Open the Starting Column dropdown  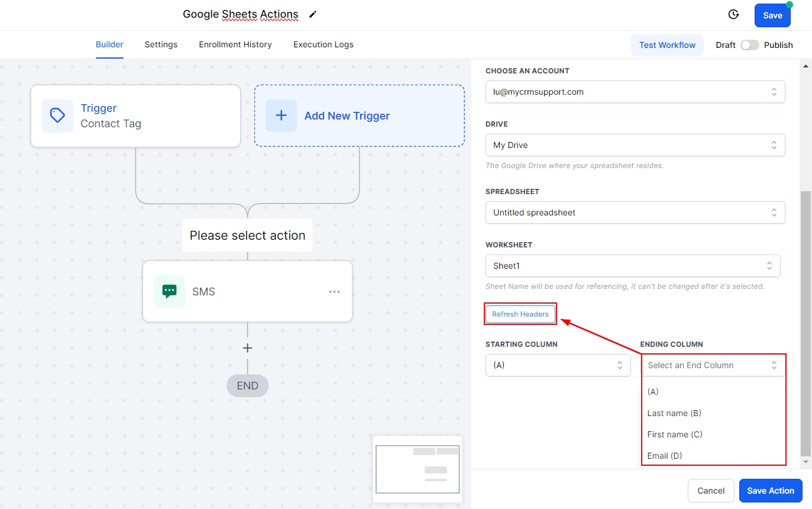click(x=557, y=365)
